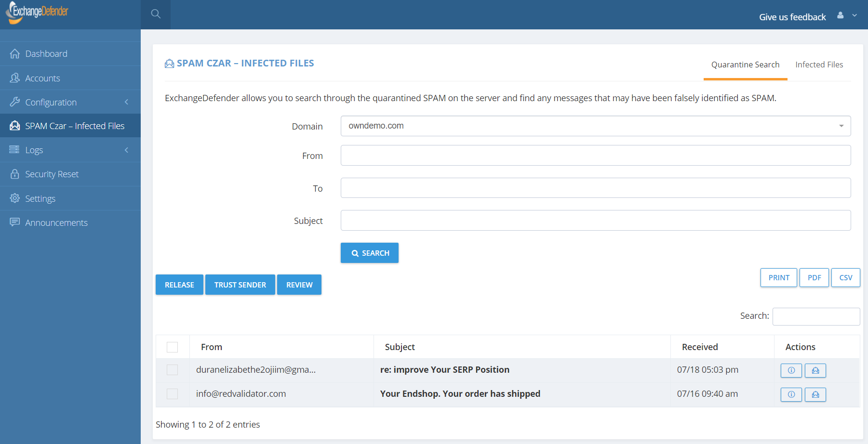The height and width of the screenshot is (444, 868).
Task: Open the Endshop order message envelope action
Action: [815, 394]
